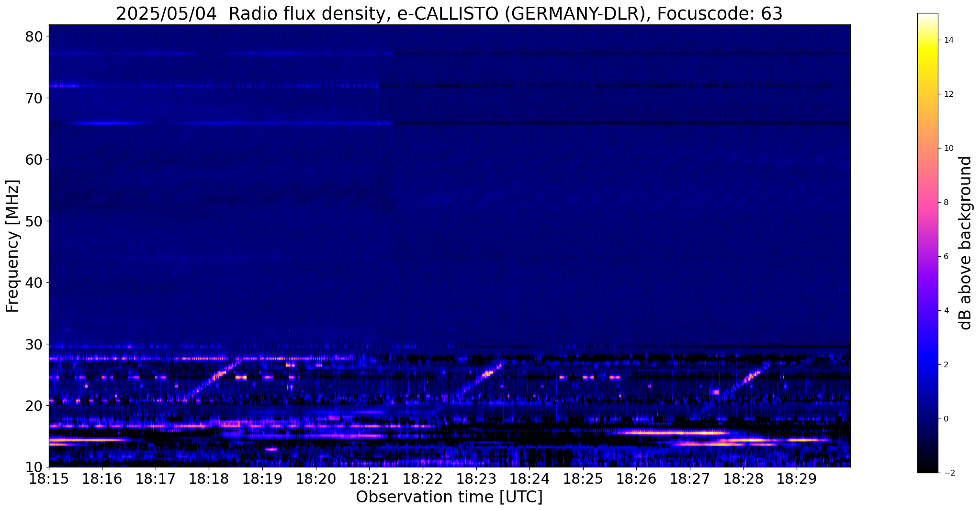Click the 18:28 time tick label
Image resolution: width=980 pixels, height=511 pixels.
(x=743, y=478)
